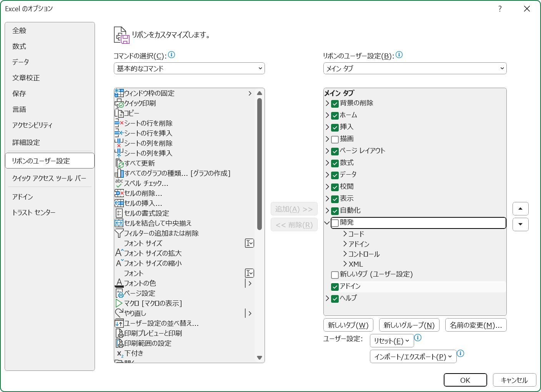Click the シートの行を削除 icon
The width and height of the screenshot is (541, 392).
[119, 123]
